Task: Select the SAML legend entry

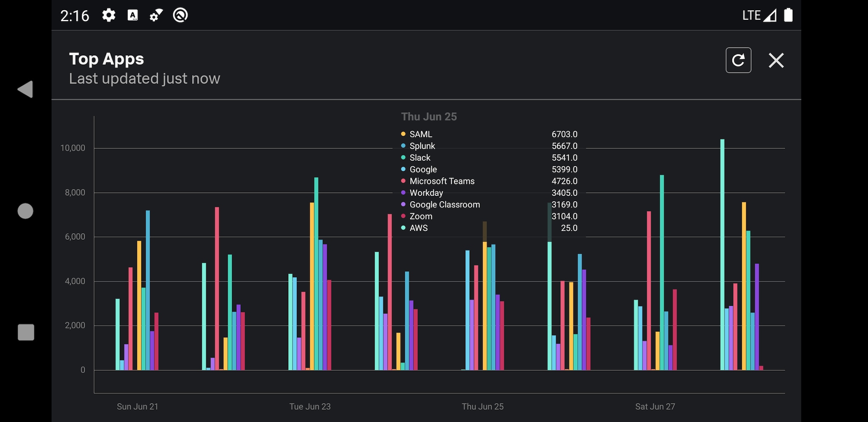Action: pyautogui.click(x=489, y=134)
